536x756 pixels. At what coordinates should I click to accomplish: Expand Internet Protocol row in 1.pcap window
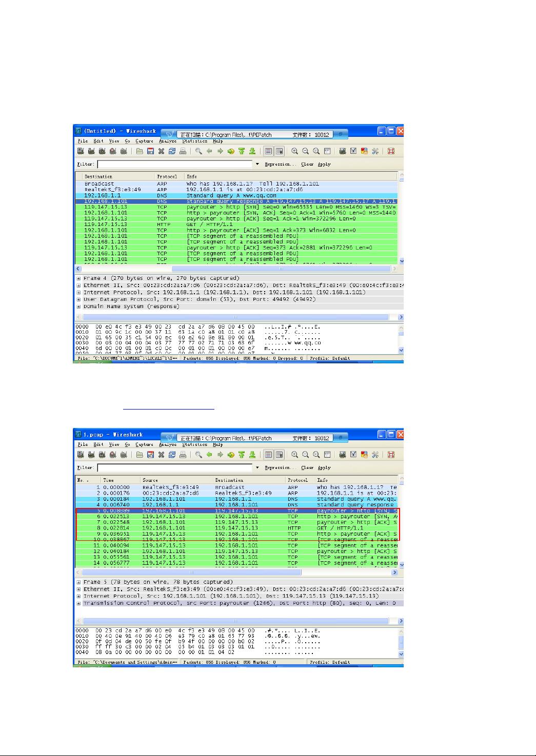pos(79,596)
